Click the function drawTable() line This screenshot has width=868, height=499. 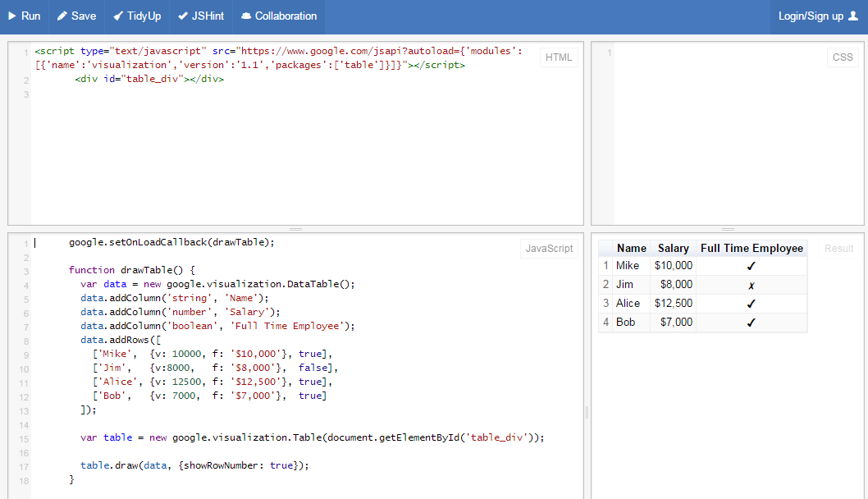pyautogui.click(x=132, y=270)
